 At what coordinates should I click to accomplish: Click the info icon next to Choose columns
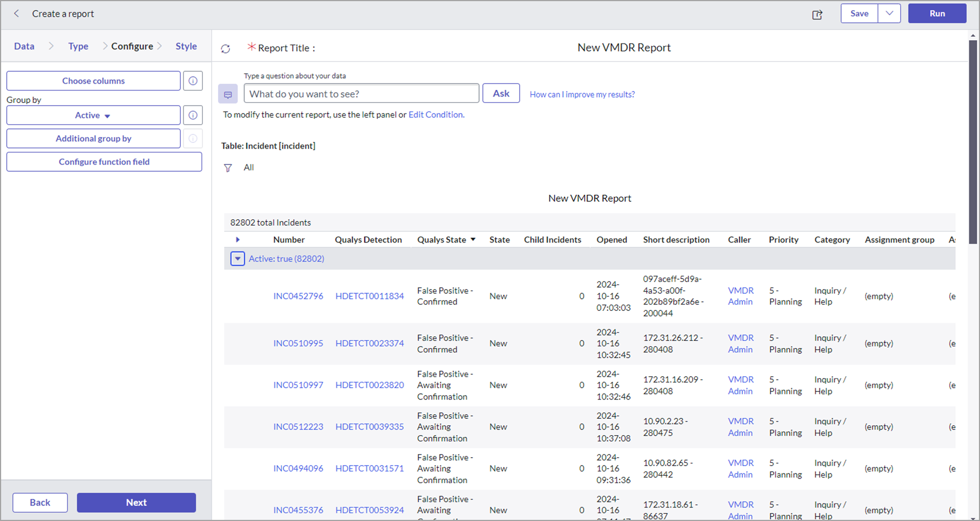coord(193,81)
